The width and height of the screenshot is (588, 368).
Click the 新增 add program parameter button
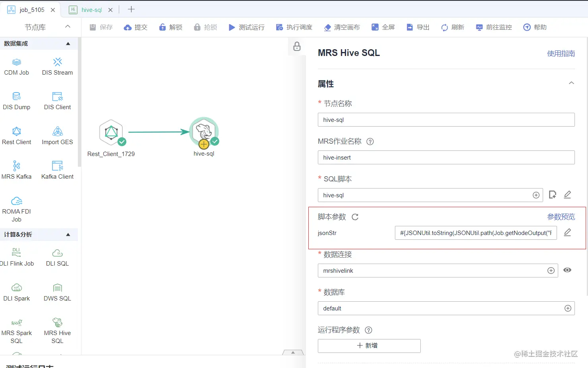click(369, 346)
